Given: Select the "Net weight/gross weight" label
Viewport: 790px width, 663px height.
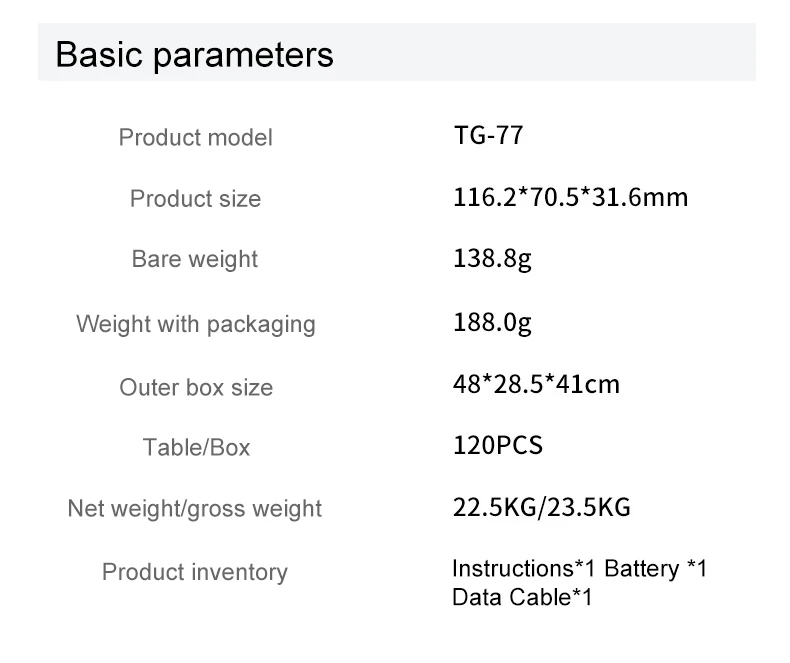Looking at the screenshot, I should [x=195, y=508].
